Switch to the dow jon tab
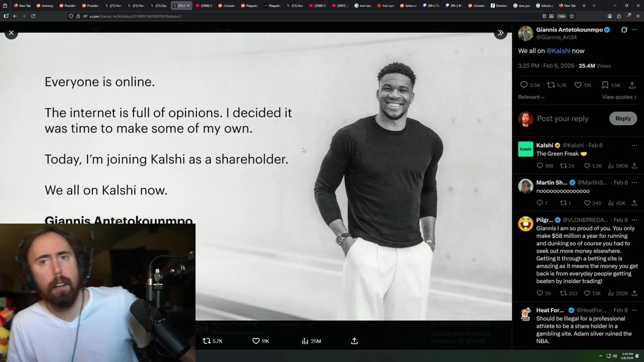 click(521, 6)
